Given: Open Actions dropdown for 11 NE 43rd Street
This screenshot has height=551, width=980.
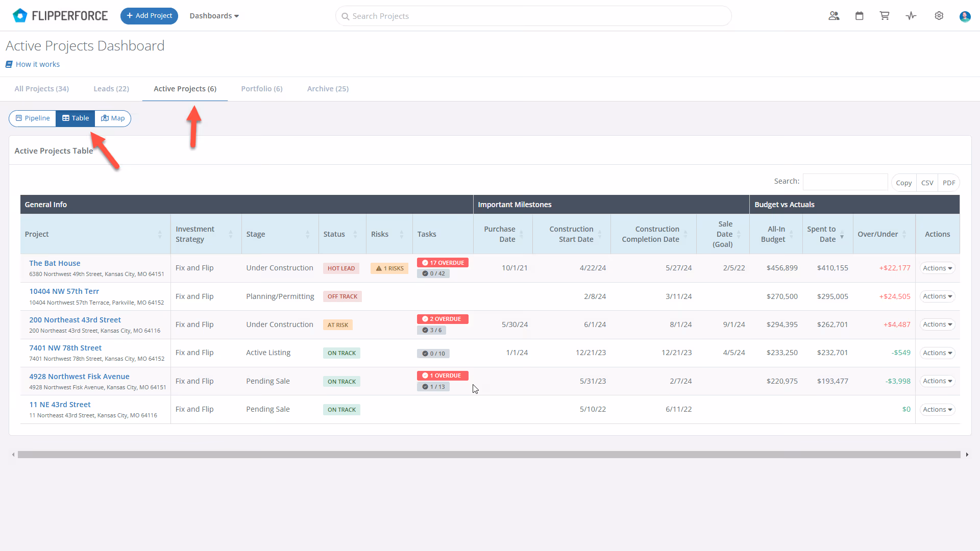Looking at the screenshot, I should [938, 410].
